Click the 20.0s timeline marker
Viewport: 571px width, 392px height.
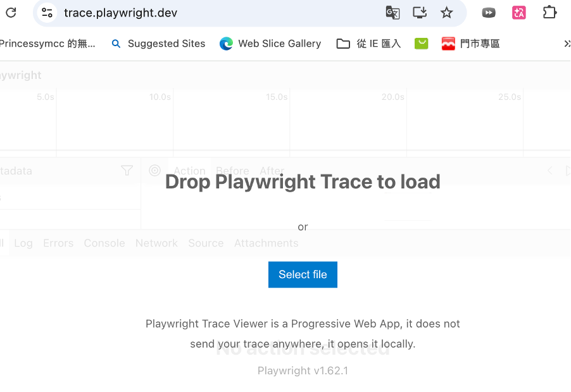tap(393, 97)
